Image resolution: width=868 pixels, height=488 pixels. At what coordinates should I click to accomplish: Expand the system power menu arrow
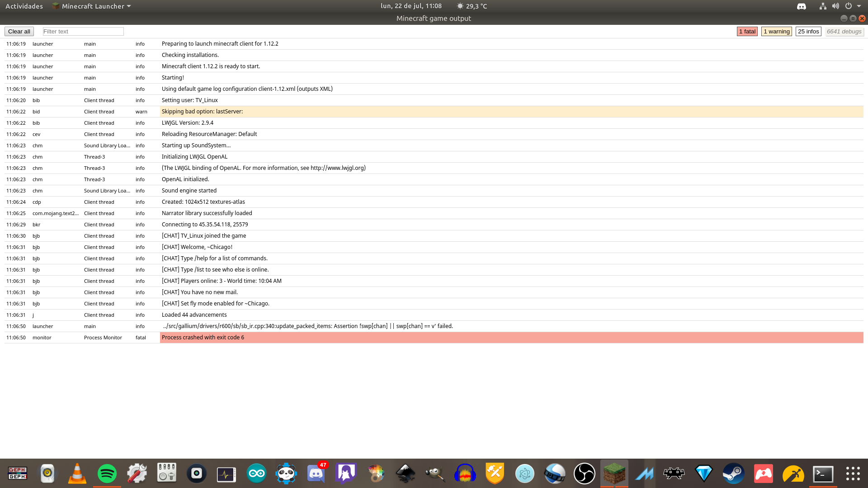point(859,6)
